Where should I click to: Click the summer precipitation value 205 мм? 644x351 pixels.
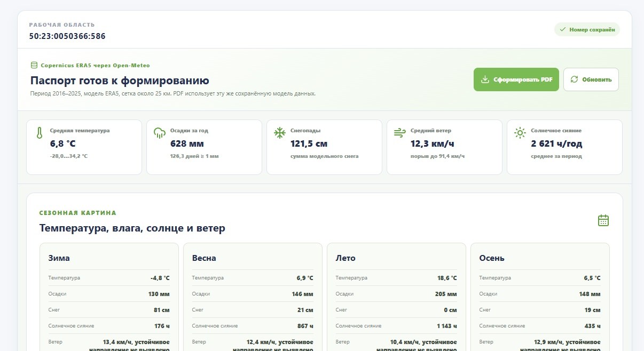[446, 294]
